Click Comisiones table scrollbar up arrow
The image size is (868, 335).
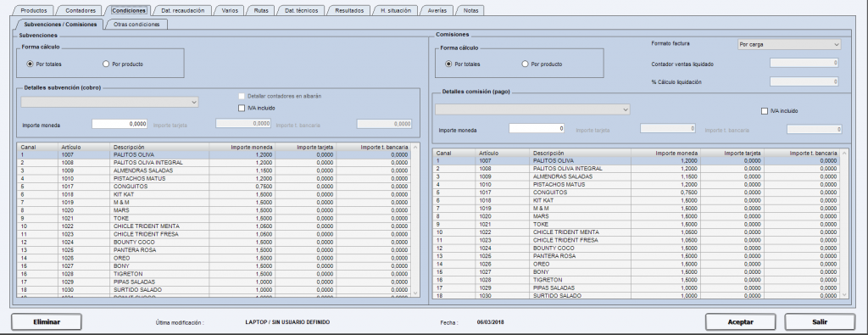pos(844,153)
